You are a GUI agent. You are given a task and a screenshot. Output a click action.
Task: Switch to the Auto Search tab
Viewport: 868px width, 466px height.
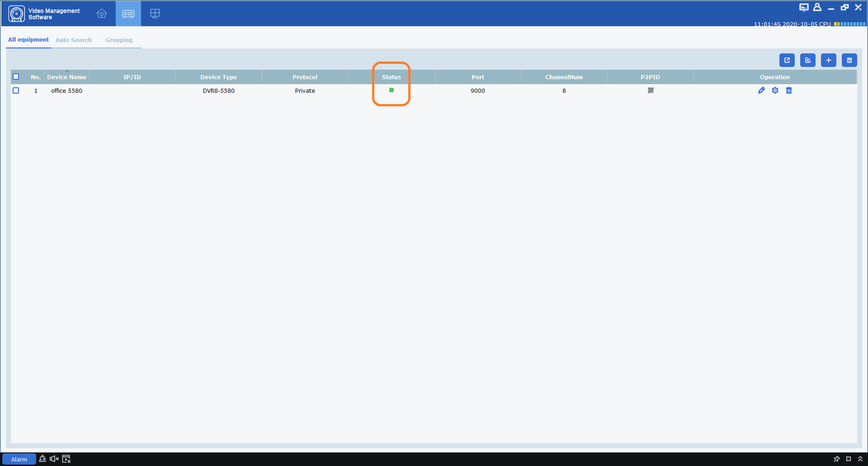pyautogui.click(x=74, y=40)
